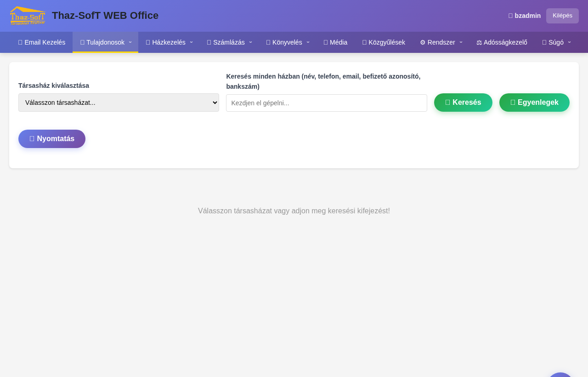Click the Társasház kiválasztása label
Viewport: 588px width, 377px height.
coord(54,86)
